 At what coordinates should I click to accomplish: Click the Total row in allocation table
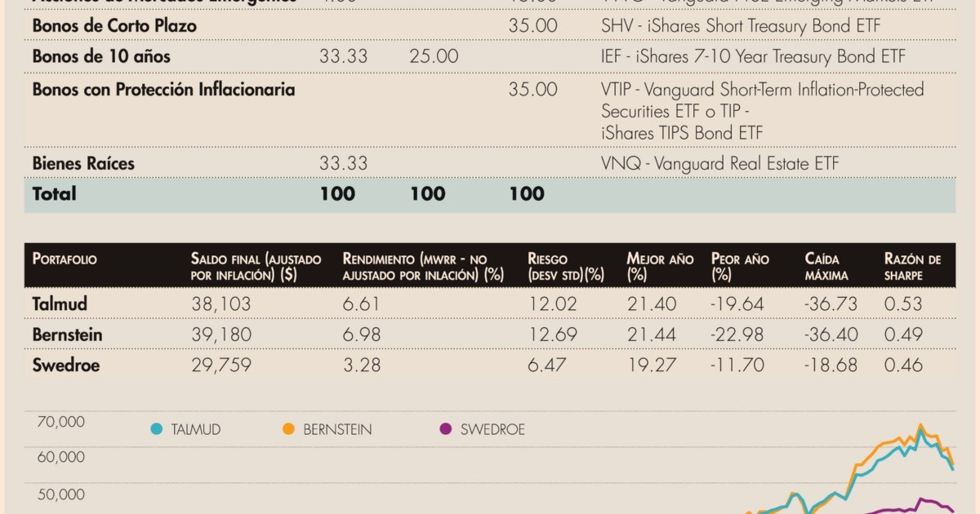(490, 194)
